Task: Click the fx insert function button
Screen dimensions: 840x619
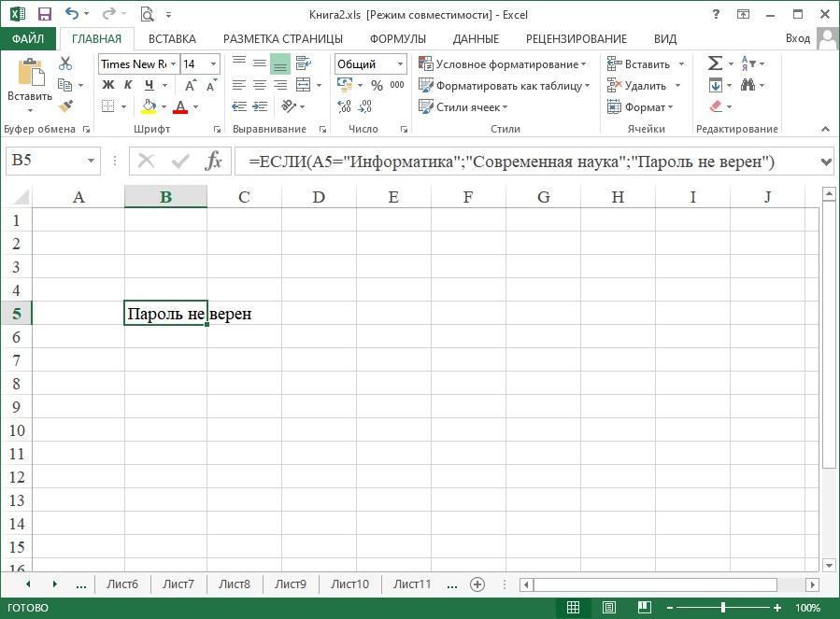Action: 213,161
